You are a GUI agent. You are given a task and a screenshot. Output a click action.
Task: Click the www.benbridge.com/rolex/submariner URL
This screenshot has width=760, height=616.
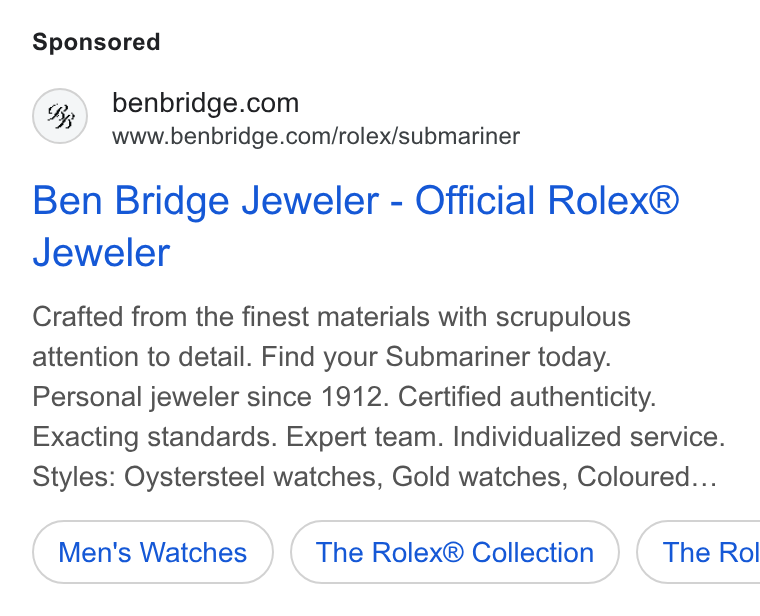click(316, 136)
